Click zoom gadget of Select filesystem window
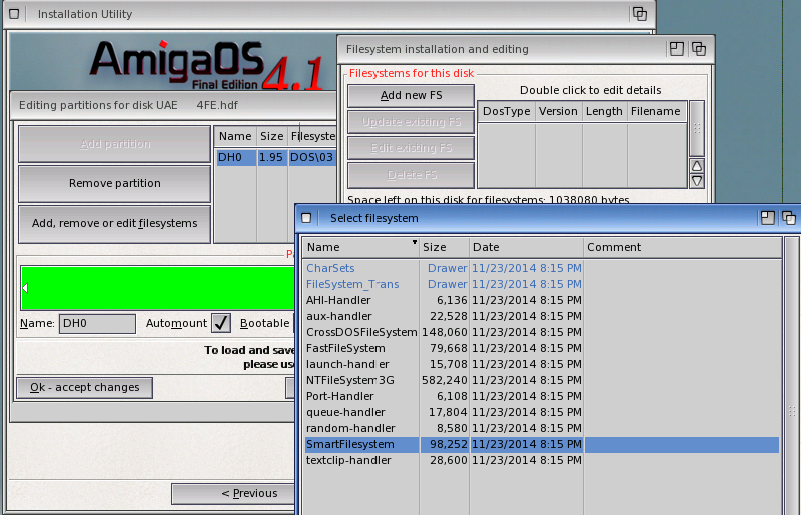The height and width of the screenshot is (515, 801). pos(767,218)
